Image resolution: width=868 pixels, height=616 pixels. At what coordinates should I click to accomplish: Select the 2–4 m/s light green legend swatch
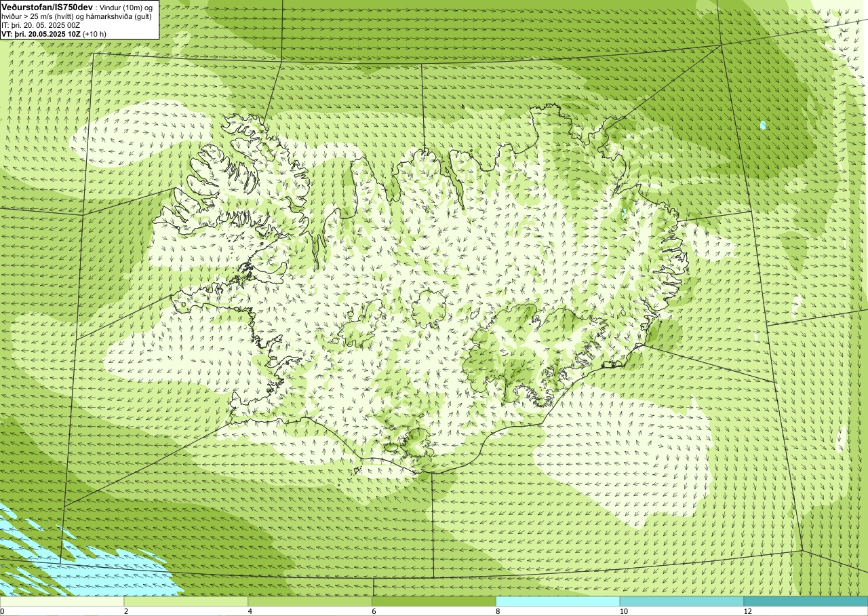point(186,601)
